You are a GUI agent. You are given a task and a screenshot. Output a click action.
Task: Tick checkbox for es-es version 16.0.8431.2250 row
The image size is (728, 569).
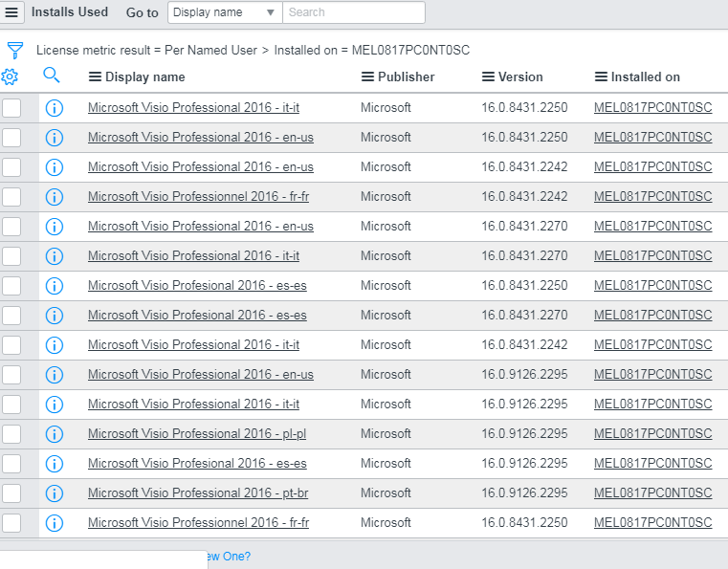[11, 286]
